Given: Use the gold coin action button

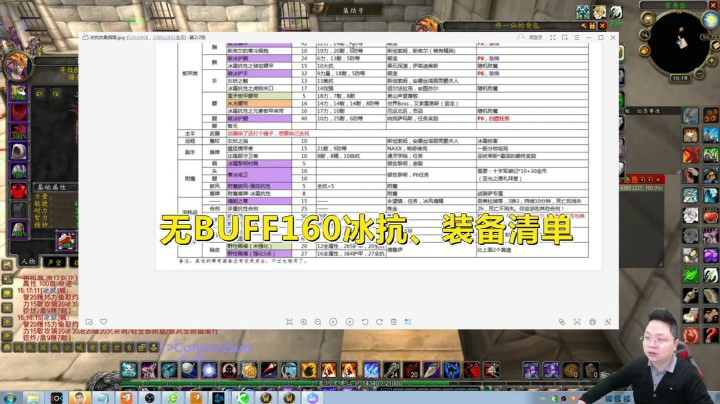Looking at the screenshot, I should (x=249, y=370).
